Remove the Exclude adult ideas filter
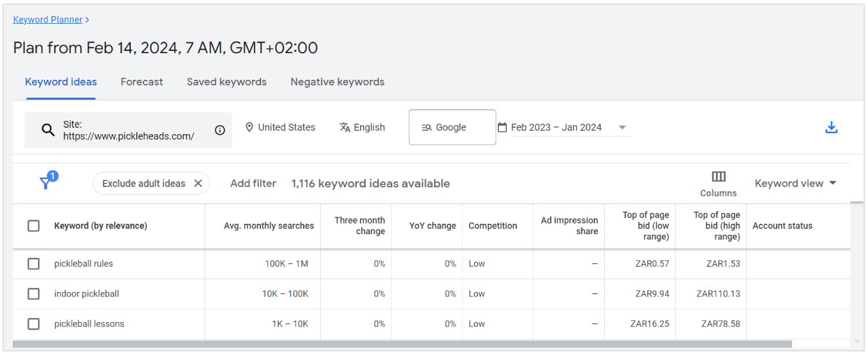Viewport: 868px width, 355px height. (198, 183)
